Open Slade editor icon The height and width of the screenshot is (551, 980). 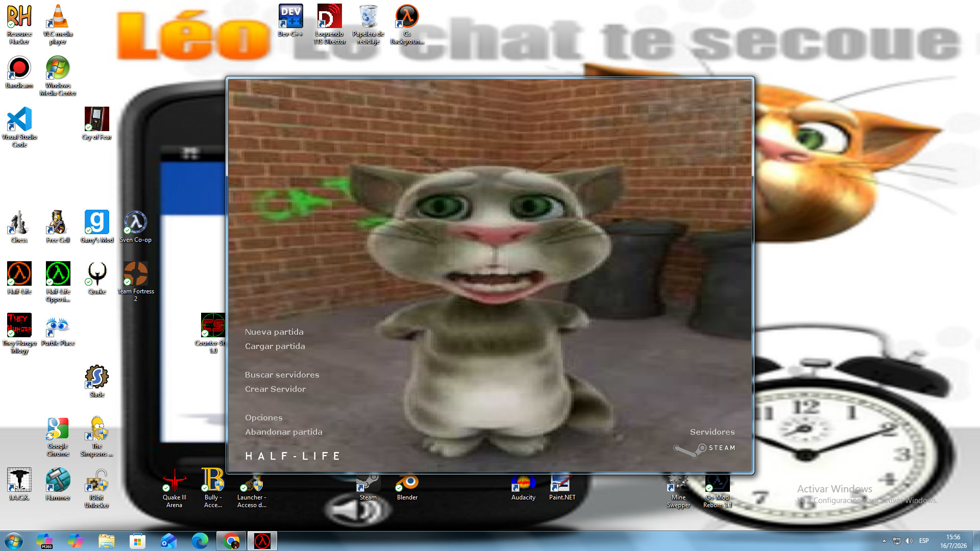(96, 381)
